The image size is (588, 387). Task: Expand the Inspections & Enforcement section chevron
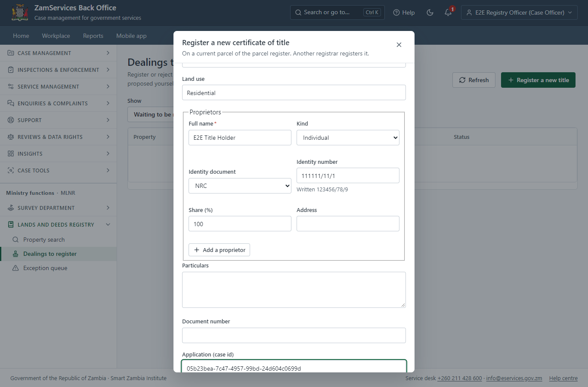click(108, 70)
